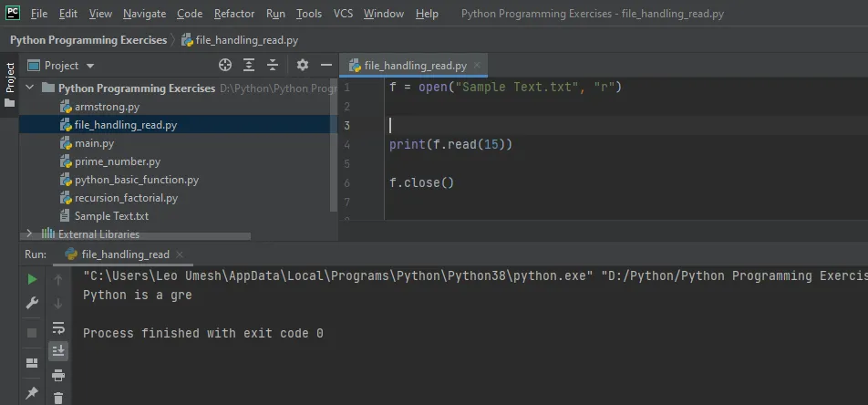Click the Select Opened File target icon
Viewport: 868px width, 405px height.
pyautogui.click(x=224, y=66)
